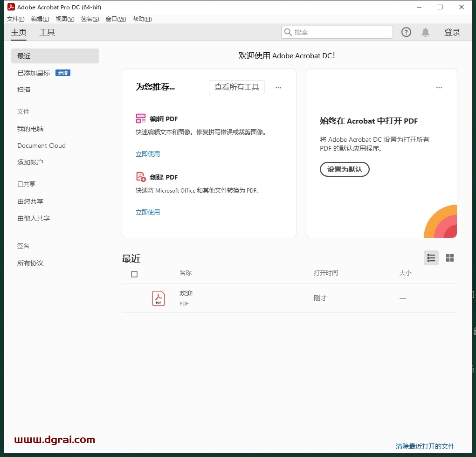Select 我的电脑 in the sidebar

30,129
